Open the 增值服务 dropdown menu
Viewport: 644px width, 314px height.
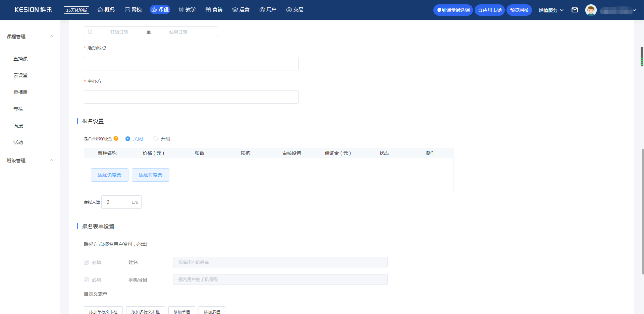(551, 10)
